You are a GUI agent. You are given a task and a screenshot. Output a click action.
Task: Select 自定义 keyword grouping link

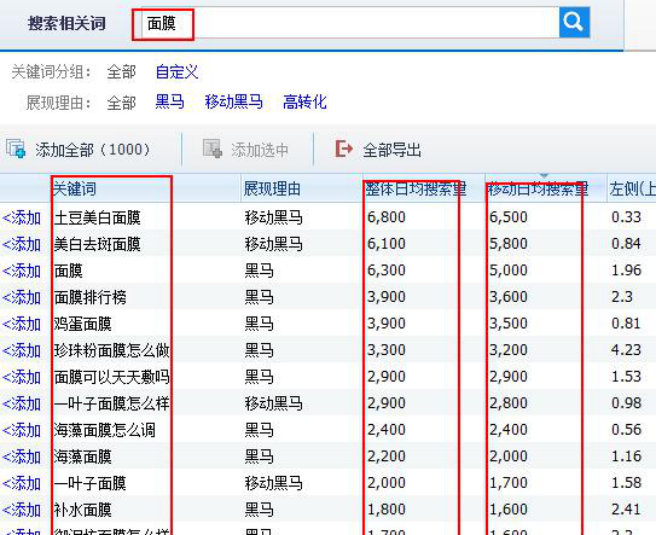tap(177, 72)
